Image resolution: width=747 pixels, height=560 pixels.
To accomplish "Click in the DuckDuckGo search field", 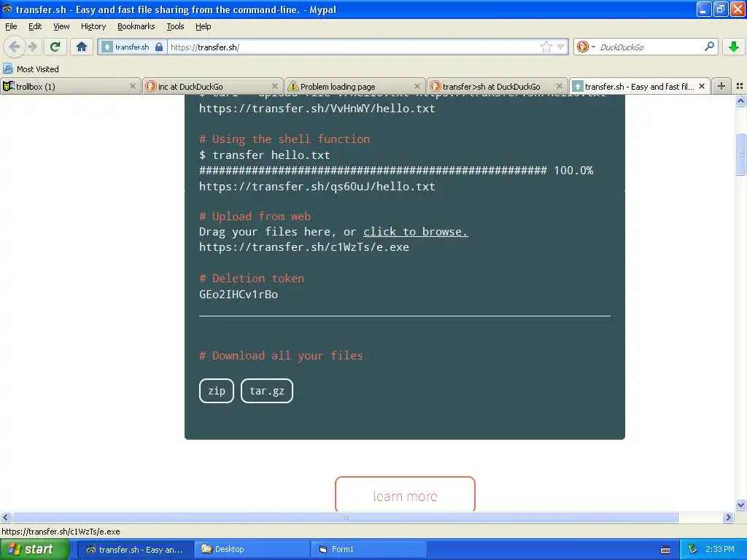I will [x=650, y=47].
